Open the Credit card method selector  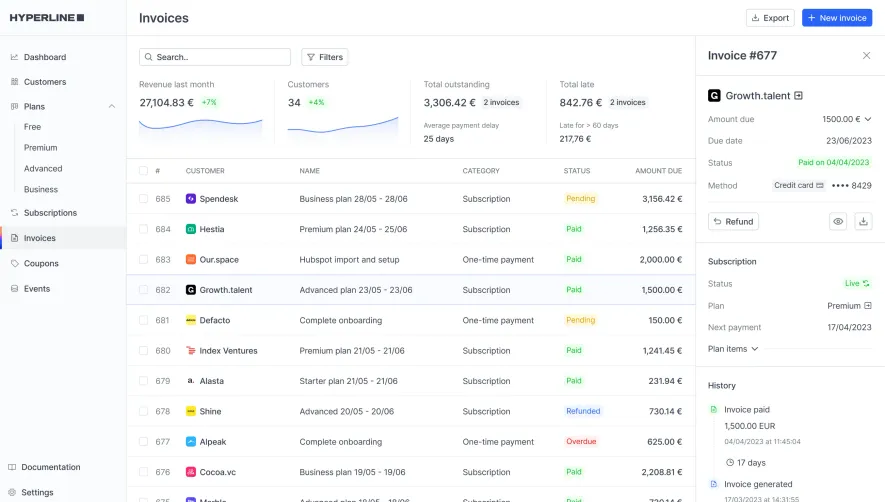(799, 185)
